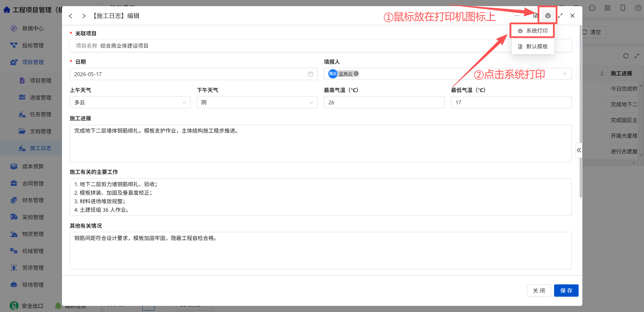The height and width of the screenshot is (312, 644).
Task: Open the date picker calendar icon
Action: click(x=311, y=74)
